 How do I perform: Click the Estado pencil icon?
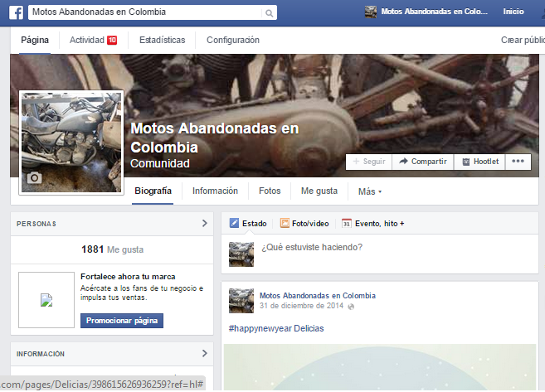pyautogui.click(x=234, y=223)
